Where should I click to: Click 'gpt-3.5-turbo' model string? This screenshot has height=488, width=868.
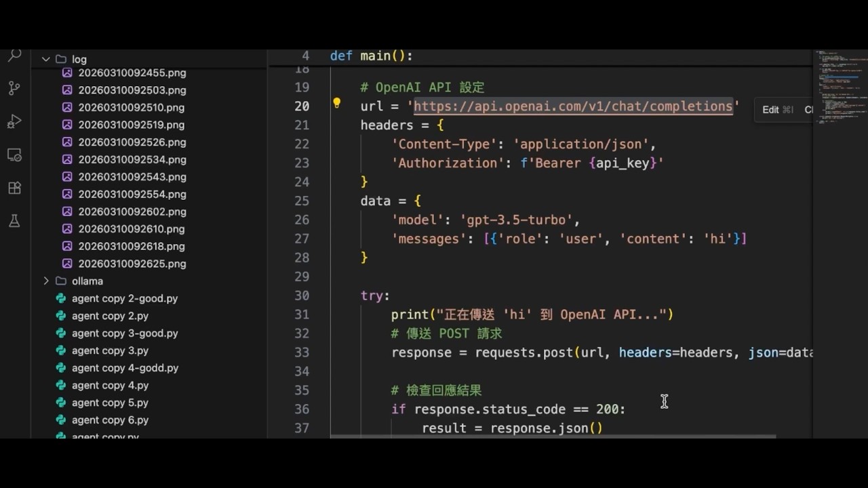(517, 220)
